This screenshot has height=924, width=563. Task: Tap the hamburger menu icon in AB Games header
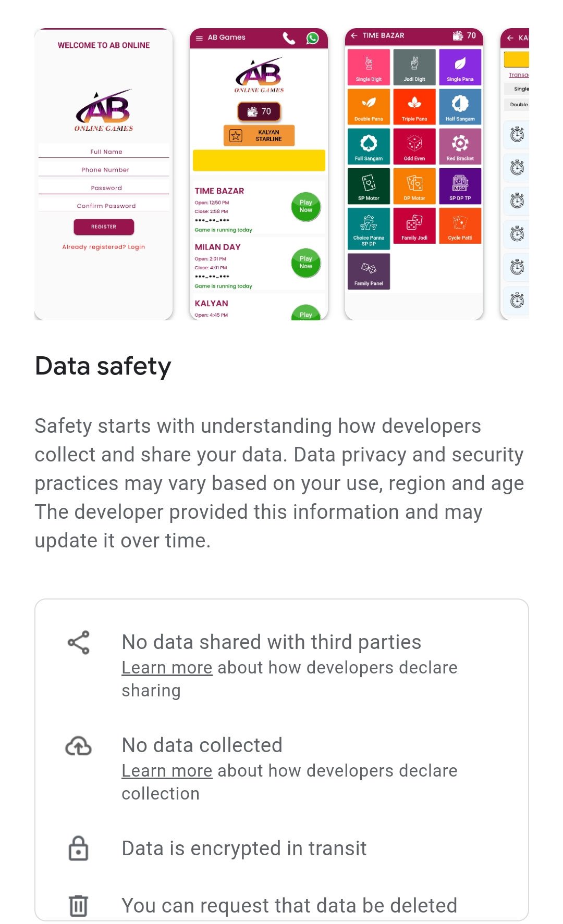click(199, 38)
